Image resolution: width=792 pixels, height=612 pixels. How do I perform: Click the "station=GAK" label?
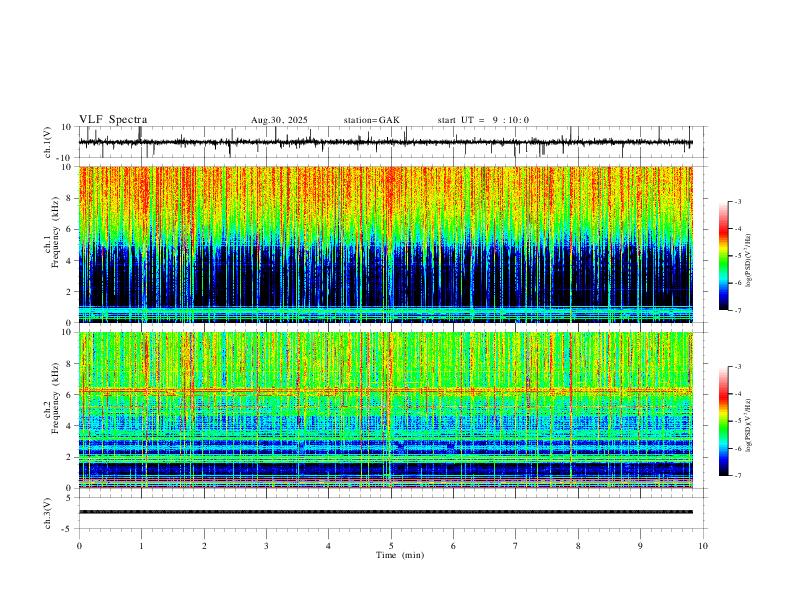click(371, 120)
